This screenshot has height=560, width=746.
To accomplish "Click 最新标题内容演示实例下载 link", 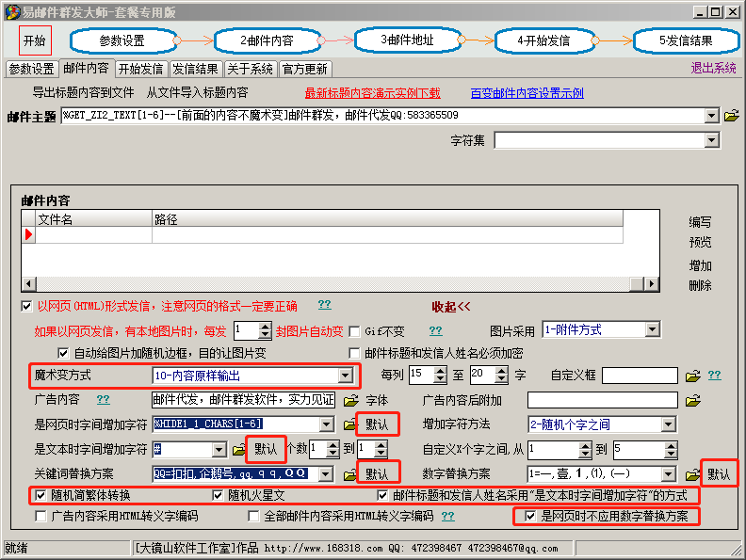I will coord(372,93).
